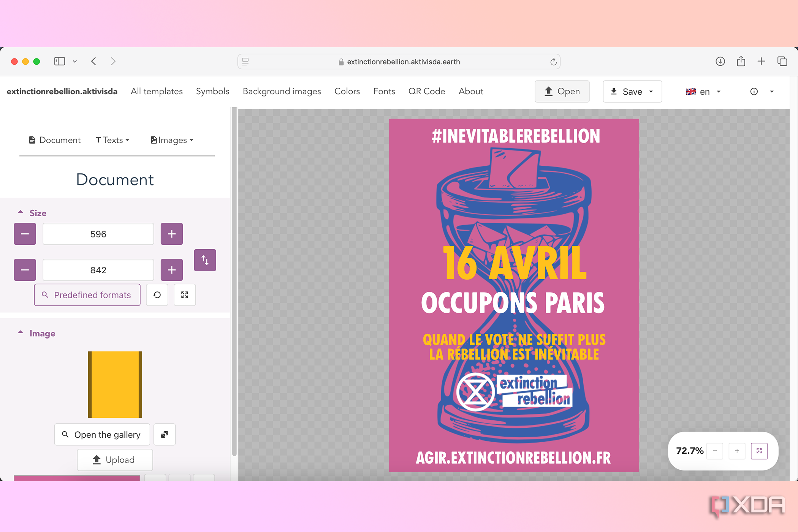The width and height of the screenshot is (798, 532).
Task: Click Open the gallery button
Action: tap(102, 434)
